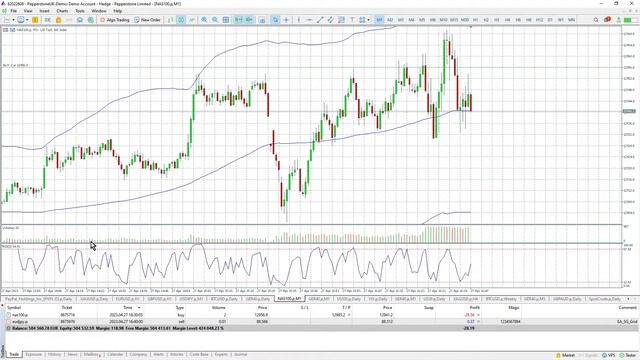Select the Fibonacci retracement tool

[341, 20]
